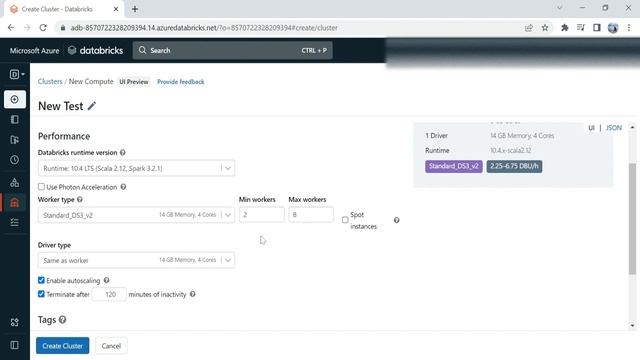
Task: Click into the Search bar
Action: 232,50
